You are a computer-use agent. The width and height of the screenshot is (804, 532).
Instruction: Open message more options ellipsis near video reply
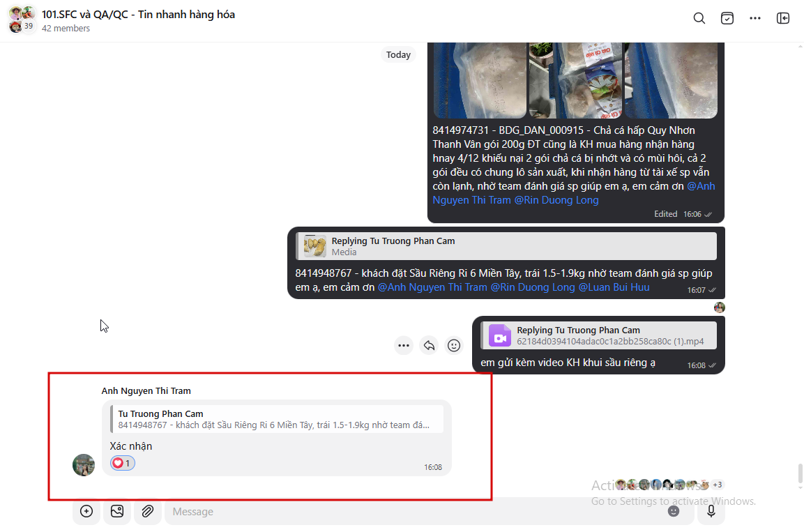point(404,345)
